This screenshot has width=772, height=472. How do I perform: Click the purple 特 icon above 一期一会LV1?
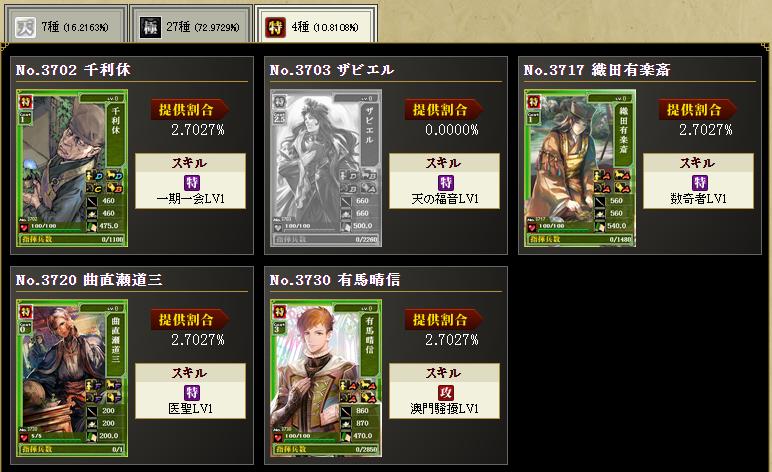coord(192,183)
